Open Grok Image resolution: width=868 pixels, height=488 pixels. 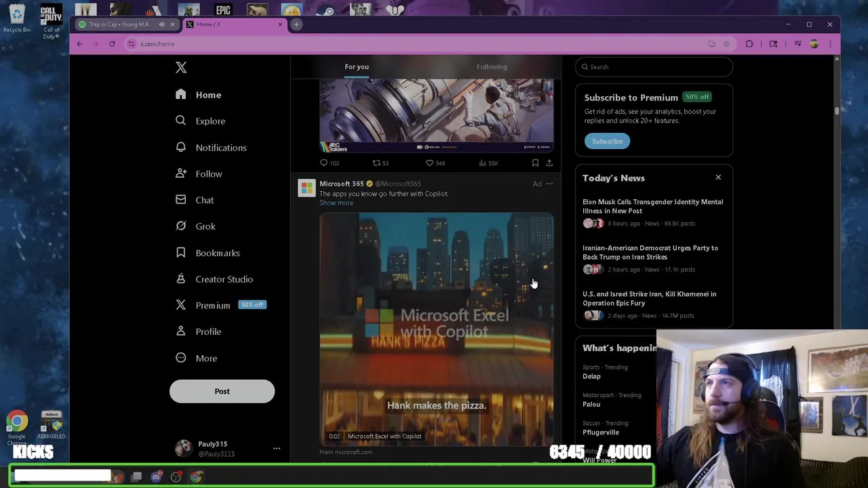click(x=195, y=226)
